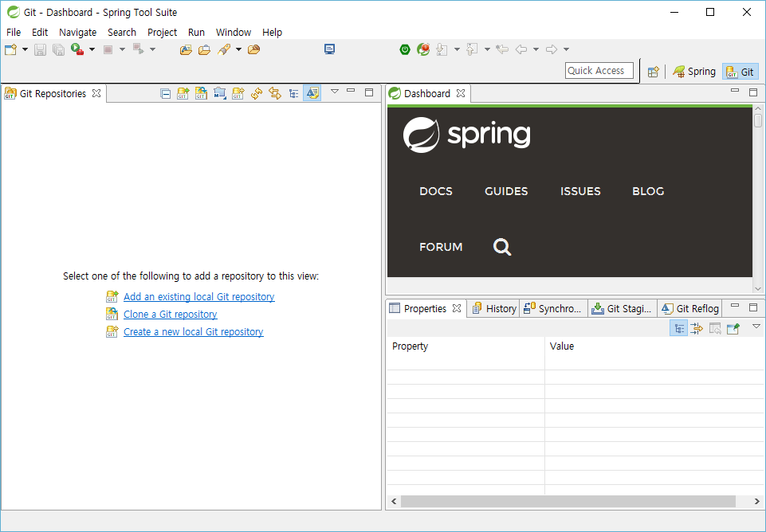Toggle Show Categories in Properties view

tap(678, 328)
